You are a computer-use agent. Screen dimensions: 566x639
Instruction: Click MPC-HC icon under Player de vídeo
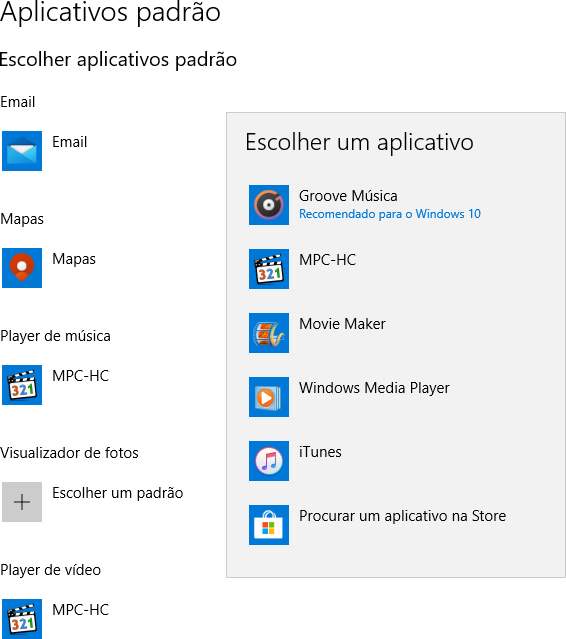pos(22,619)
